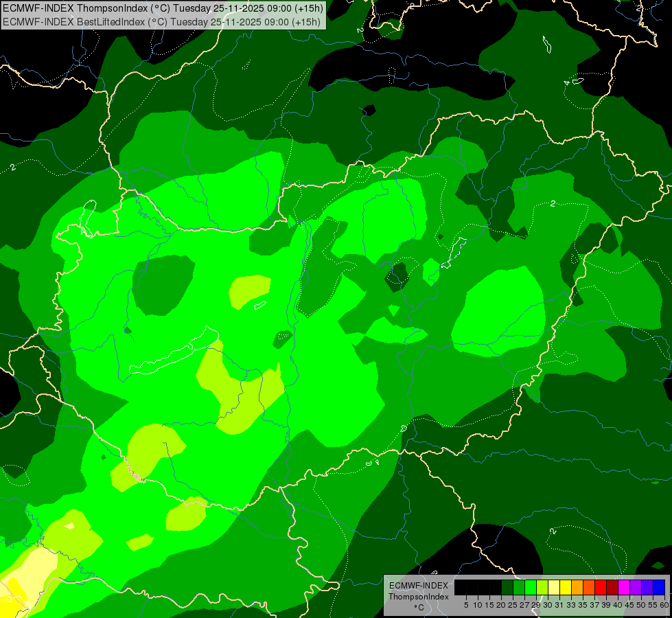Click the legend tick value '45'
The image size is (672, 618).
tap(629, 605)
